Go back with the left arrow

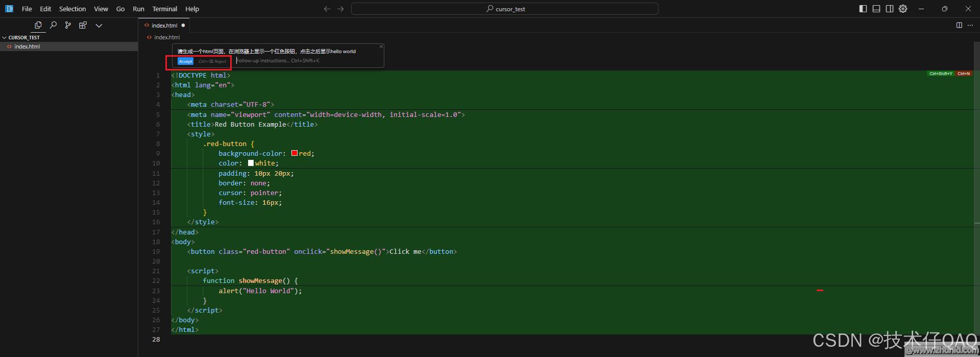tap(327, 9)
